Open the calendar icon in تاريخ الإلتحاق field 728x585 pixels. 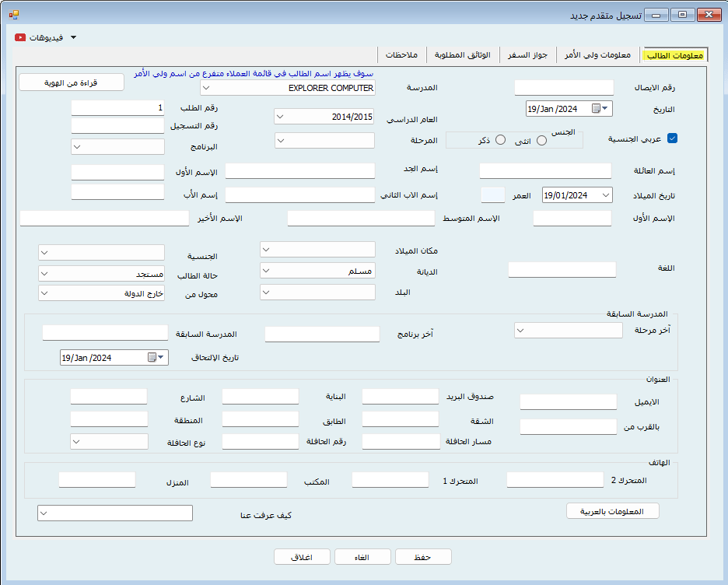pyautogui.click(x=152, y=357)
